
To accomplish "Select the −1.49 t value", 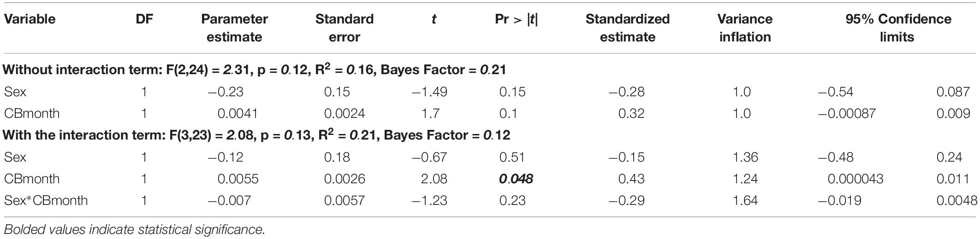I will (x=429, y=92).
